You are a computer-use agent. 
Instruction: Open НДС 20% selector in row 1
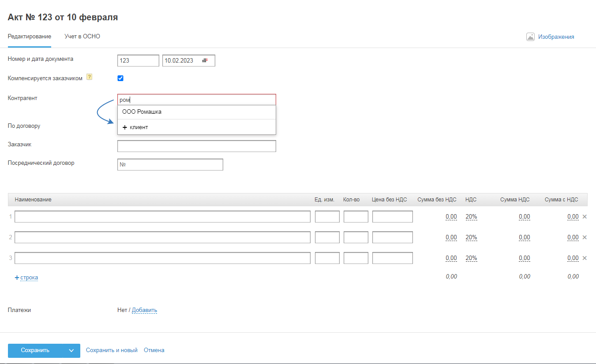pos(471,217)
